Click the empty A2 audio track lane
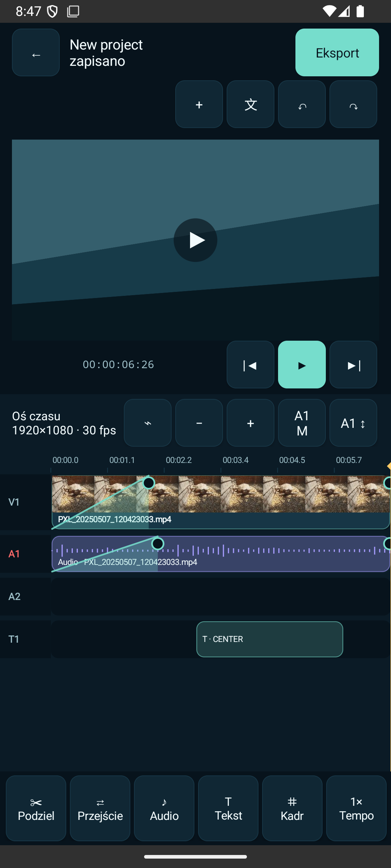The width and height of the screenshot is (391, 868). coord(220,596)
